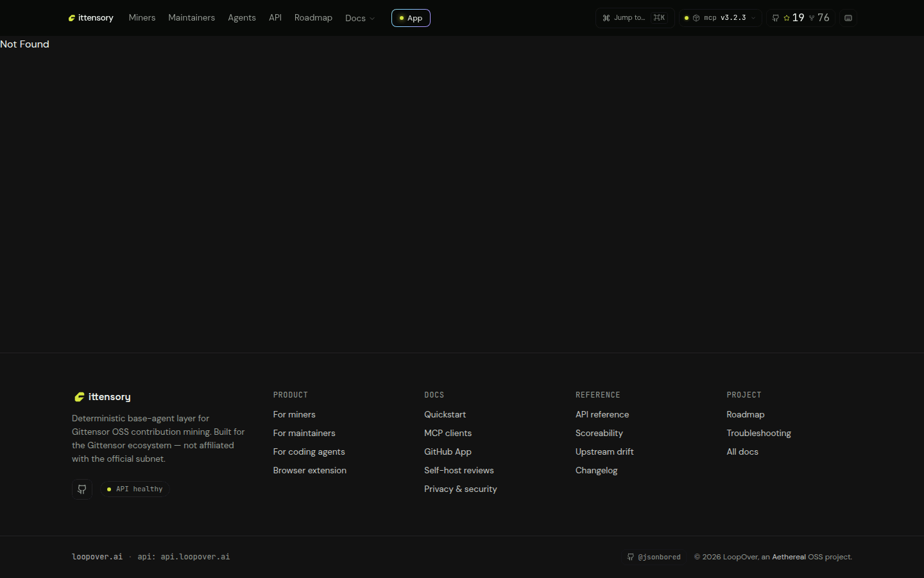Open the Miners page
924x578 pixels.
(x=142, y=18)
